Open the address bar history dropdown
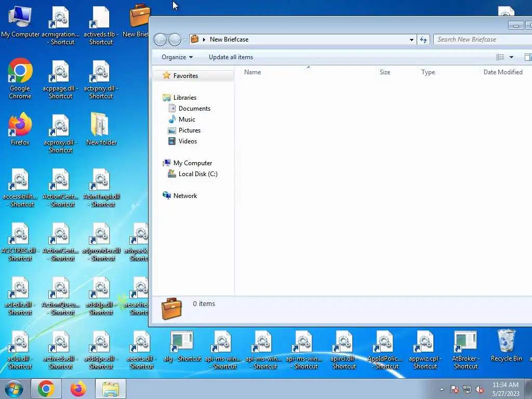Screen dimensions: 532x399 pos(411,39)
